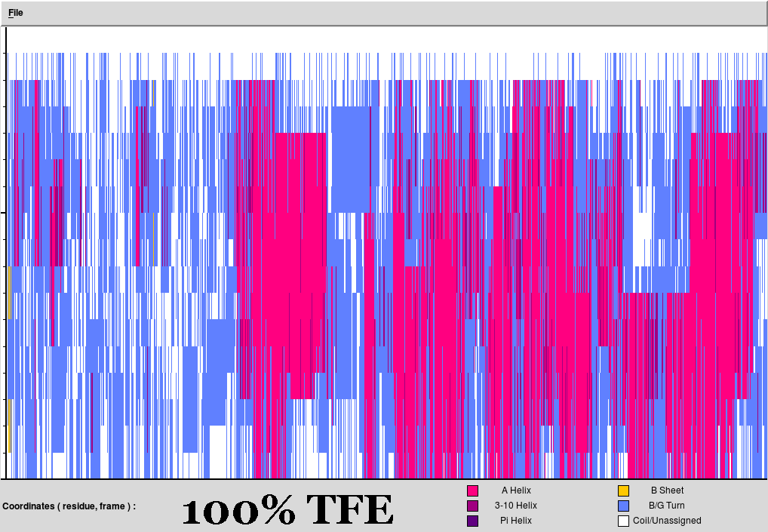The width and height of the screenshot is (768, 532).
Task: Select the white Coil/Unassigned legend box
Action: tap(623, 521)
